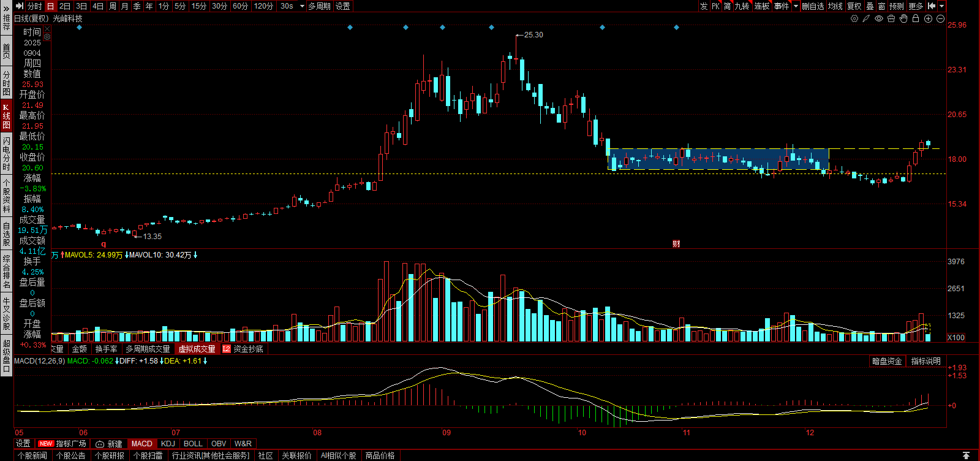Toggle 叠 overlay button
This screenshot has height=461, width=980.
click(x=870, y=6)
